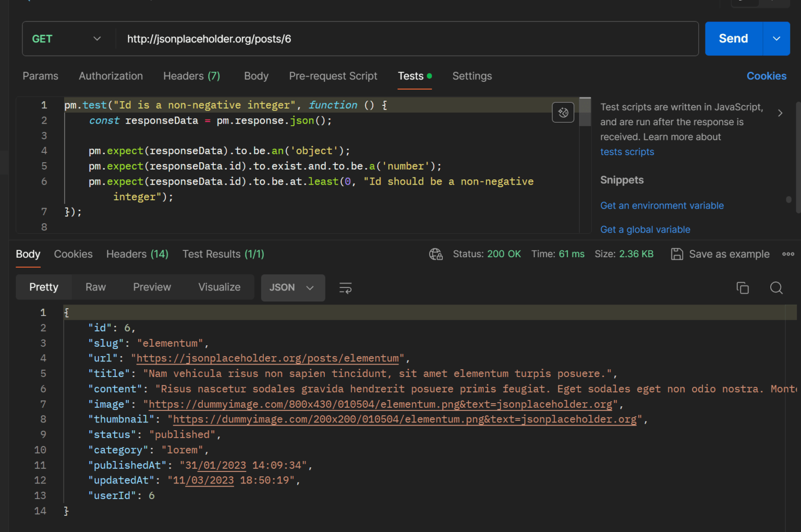View response in Raw mode
The width and height of the screenshot is (801, 532).
coord(95,287)
